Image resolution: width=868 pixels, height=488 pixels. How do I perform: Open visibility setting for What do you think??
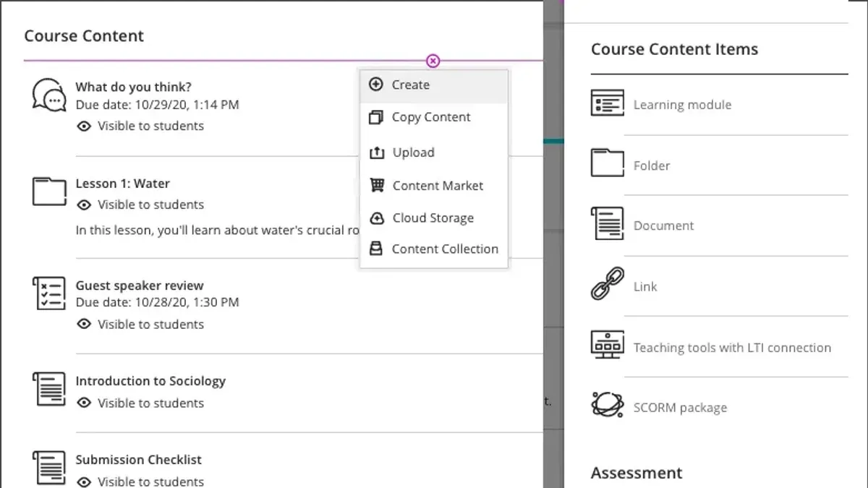(150, 126)
